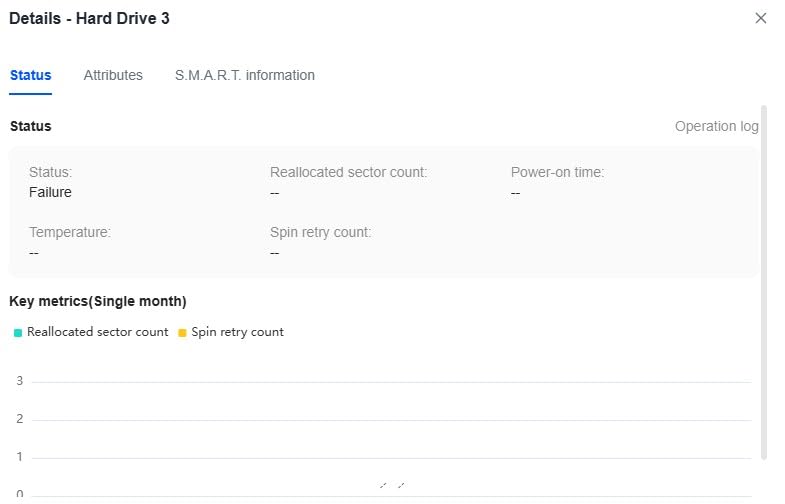Select the Failure status value
Screen dimensions: 785x504
[x=50, y=192]
